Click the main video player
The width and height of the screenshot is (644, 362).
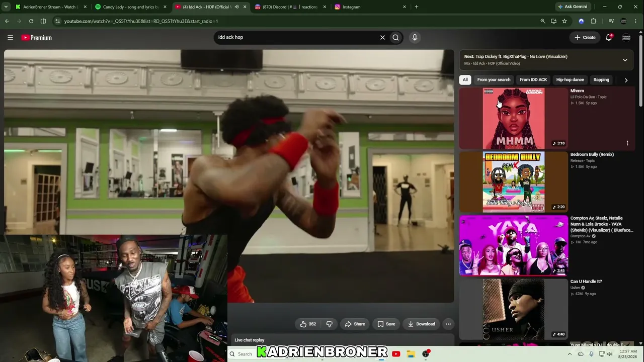tap(229, 176)
